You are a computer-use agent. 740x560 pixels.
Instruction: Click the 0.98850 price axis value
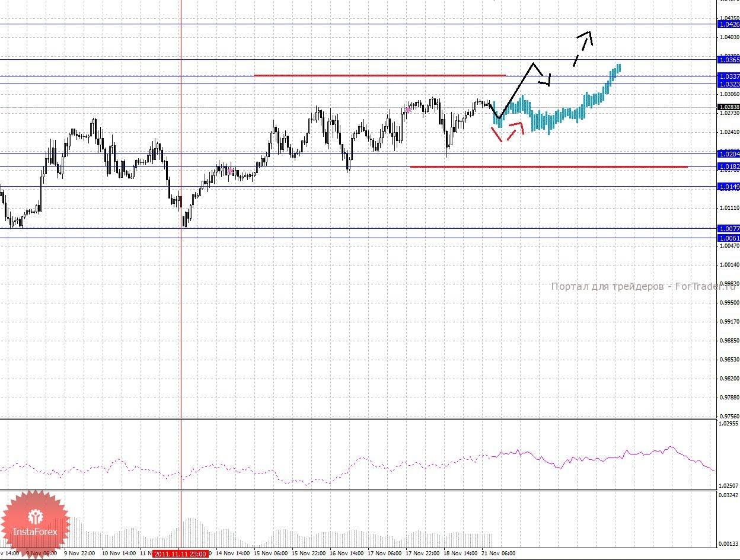[729, 341]
